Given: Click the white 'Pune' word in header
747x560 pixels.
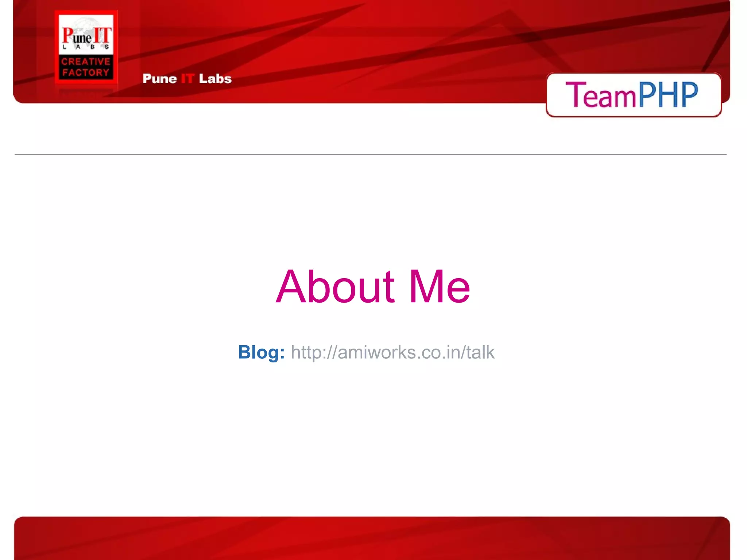Looking at the screenshot, I should [x=160, y=79].
